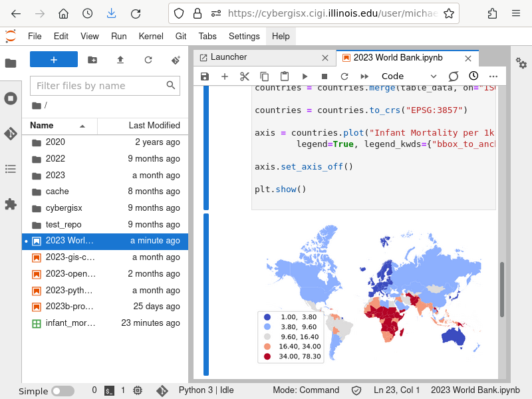Viewport: 532px width, 399px height.
Task: Open the Extension Manager puzzle icon
Action: (11, 204)
